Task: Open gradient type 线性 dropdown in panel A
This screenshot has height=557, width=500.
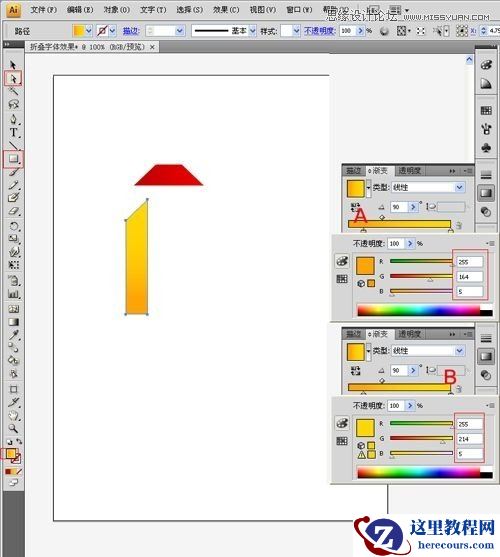Action: point(460,187)
